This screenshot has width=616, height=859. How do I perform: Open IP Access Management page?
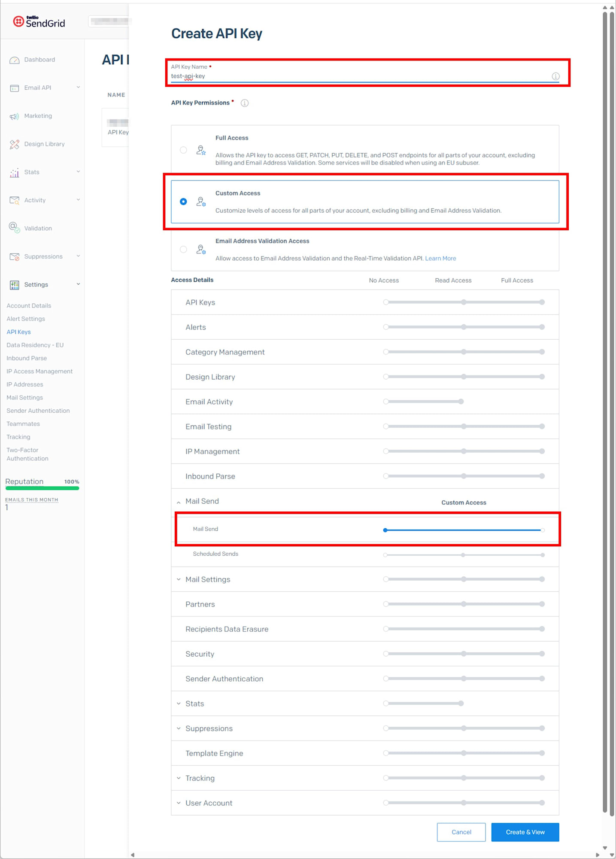39,372
